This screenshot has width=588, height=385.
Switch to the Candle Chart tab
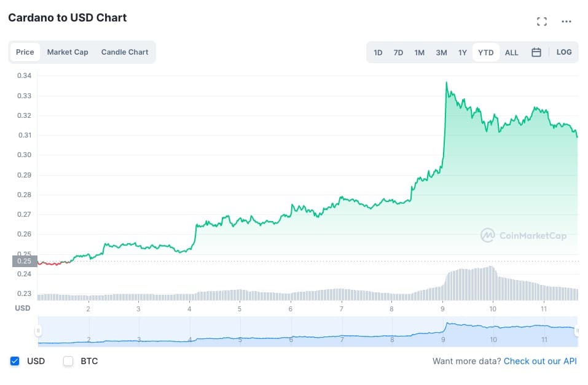[125, 52]
